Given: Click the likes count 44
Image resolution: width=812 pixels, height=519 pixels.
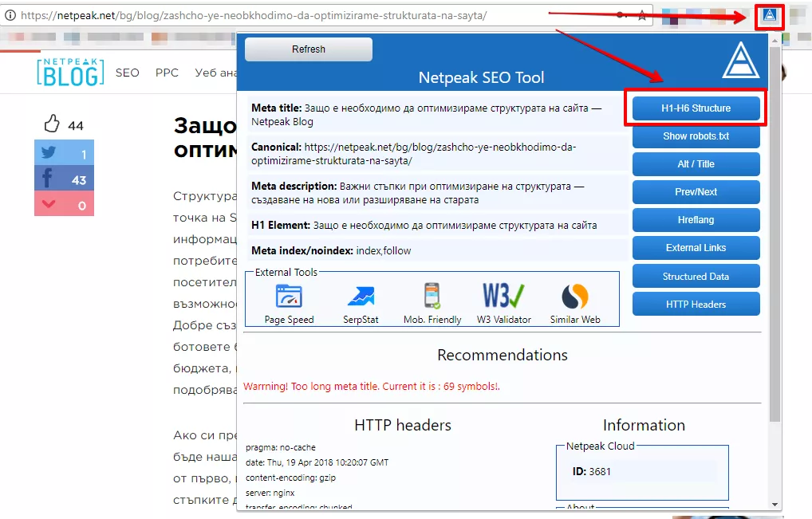Looking at the screenshot, I should [x=76, y=126].
